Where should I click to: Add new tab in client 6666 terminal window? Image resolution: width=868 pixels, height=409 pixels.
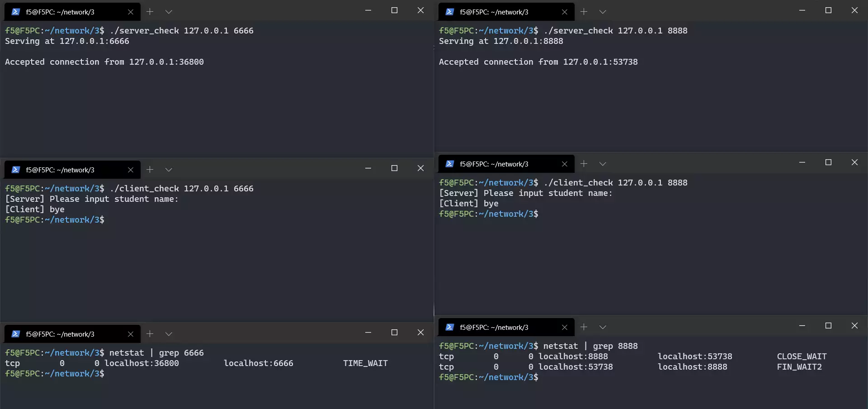click(150, 170)
